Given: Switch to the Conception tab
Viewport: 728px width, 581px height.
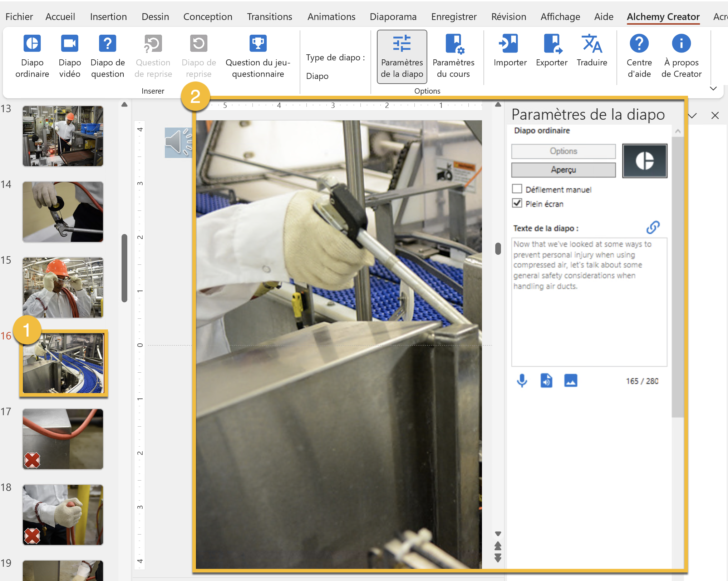Looking at the screenshot, I should point(208,17).
